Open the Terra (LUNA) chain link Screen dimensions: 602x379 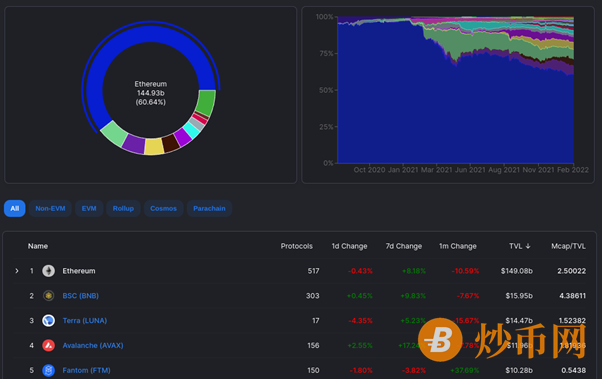[85, 321]
